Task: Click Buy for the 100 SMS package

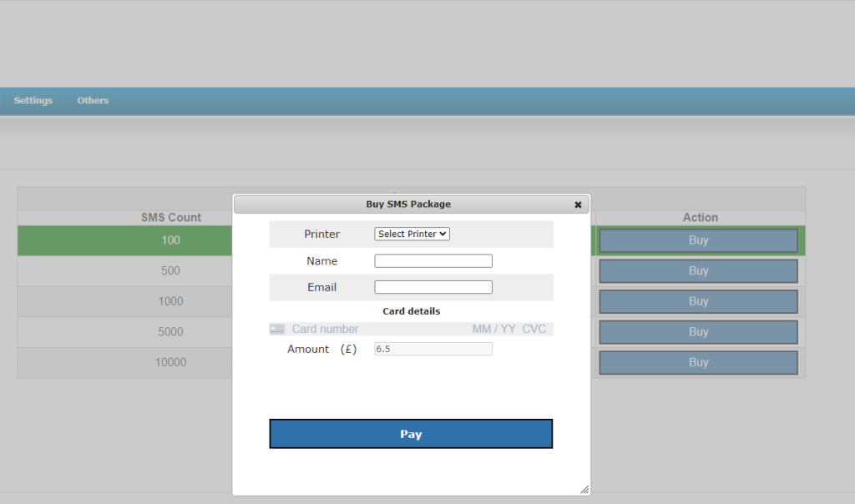Action: tap(698, 240)
